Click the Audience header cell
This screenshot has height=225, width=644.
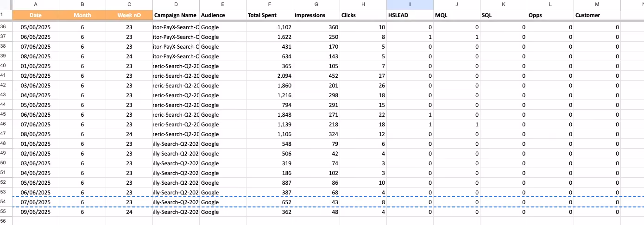[x=223, y=15]
